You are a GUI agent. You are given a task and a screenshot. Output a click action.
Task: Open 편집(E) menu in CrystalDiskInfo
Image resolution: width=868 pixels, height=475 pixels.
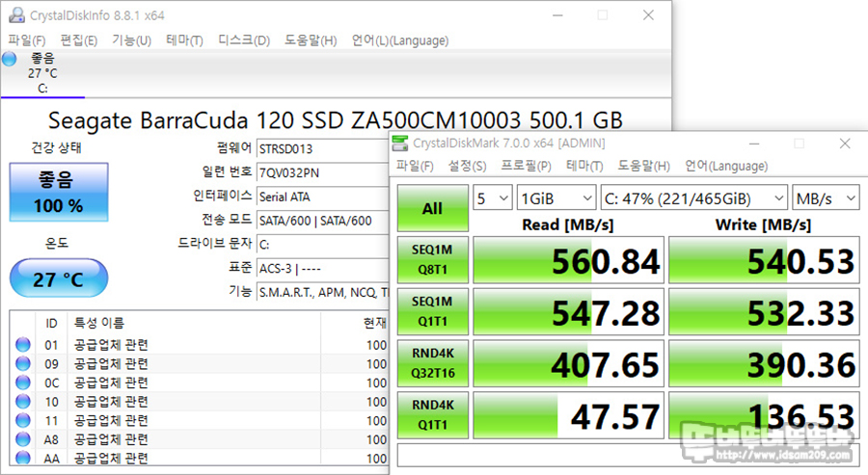tap(79, 40)
